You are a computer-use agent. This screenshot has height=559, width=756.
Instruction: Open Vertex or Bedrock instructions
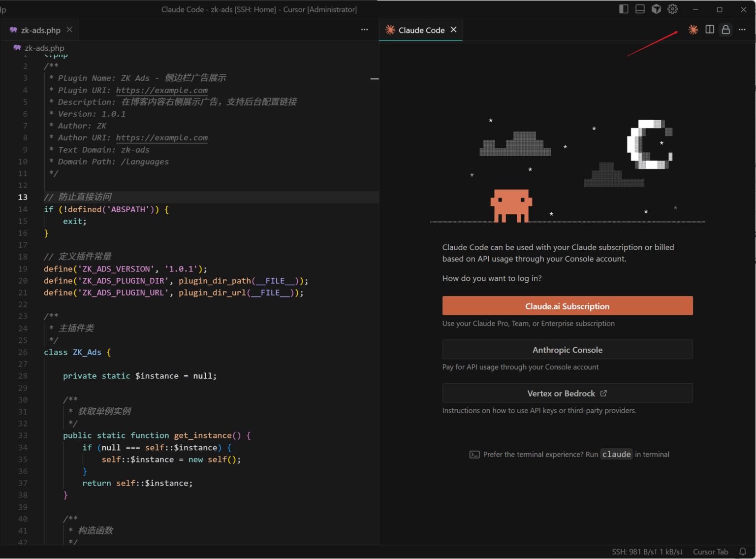click(x=567, y=393)
